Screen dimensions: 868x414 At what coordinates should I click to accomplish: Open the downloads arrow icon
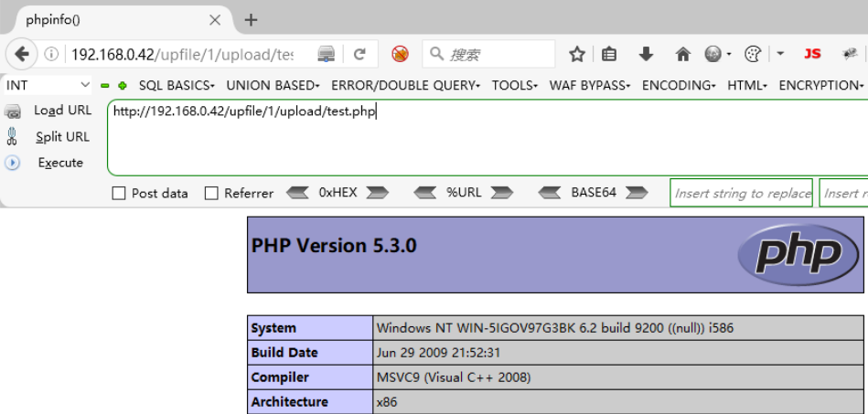(x=646, y=54)
